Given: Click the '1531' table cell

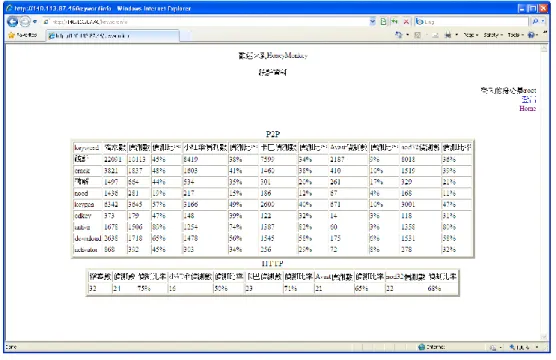Looking at the screenshot, I should point(420,238).
